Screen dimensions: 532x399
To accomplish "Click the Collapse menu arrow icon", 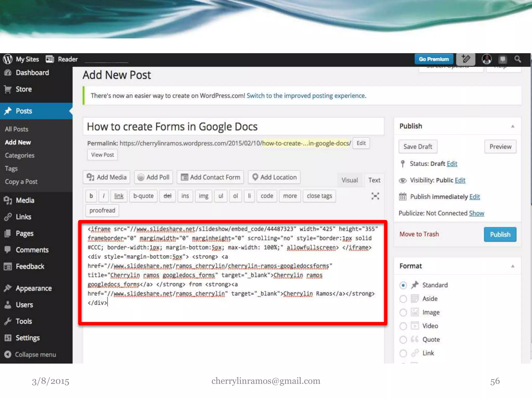I will [8, 354].
